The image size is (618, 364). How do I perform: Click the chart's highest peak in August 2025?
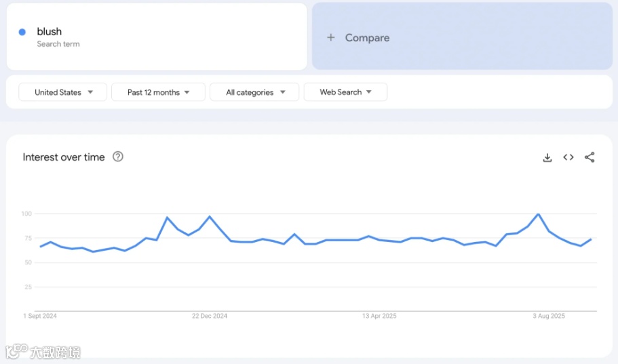pyautogui.click(x=538, y=214)
